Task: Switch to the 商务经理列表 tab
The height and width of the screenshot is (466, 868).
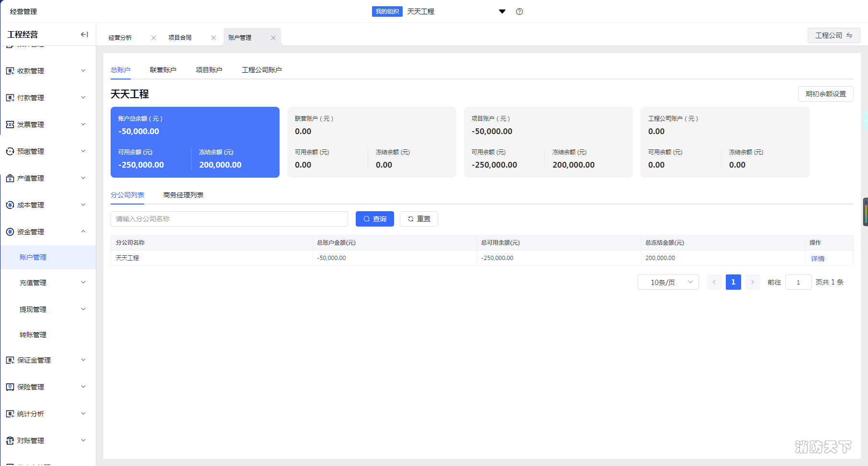Action: [x=183, y=195]
